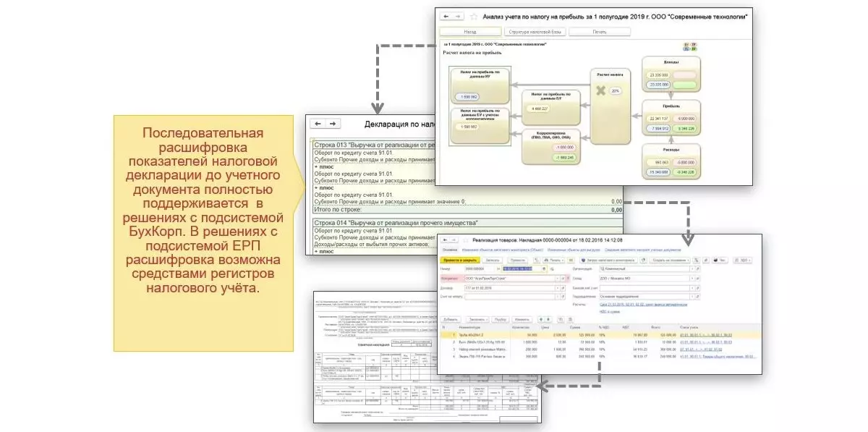868x432 pixels.
Task: Open Изменение объектов tab in Реализация товаров
Action: click(x=502, y=250)
